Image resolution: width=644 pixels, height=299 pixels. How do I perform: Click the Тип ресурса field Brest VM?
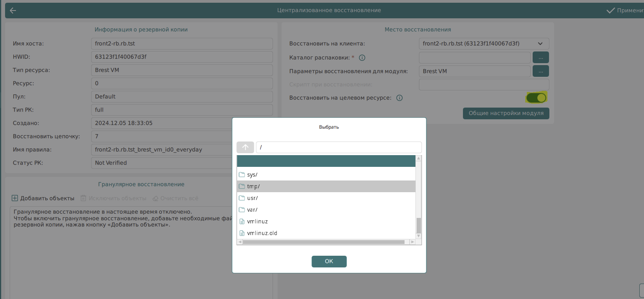pyautogui.click(x=182, y=70)
